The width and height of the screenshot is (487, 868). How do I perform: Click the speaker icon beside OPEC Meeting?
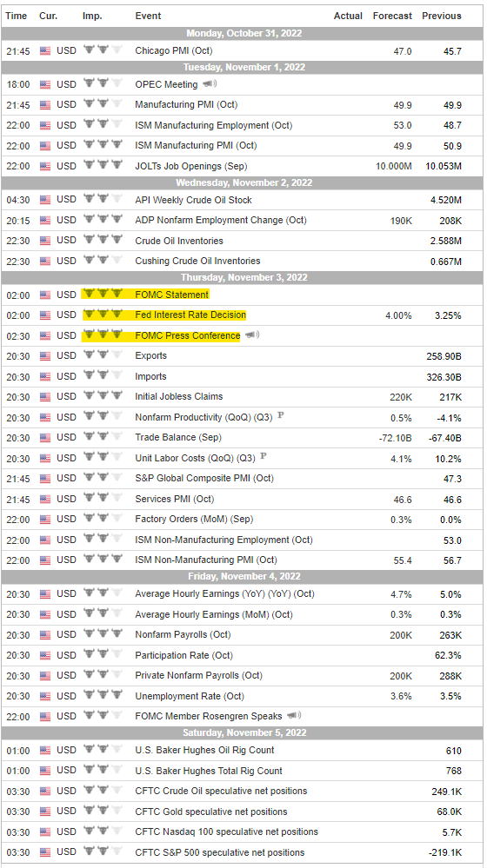tap(210, 84)
